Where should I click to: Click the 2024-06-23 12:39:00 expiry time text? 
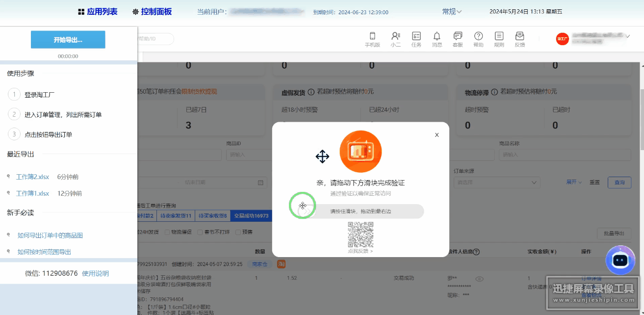click(x=363, y=12)
